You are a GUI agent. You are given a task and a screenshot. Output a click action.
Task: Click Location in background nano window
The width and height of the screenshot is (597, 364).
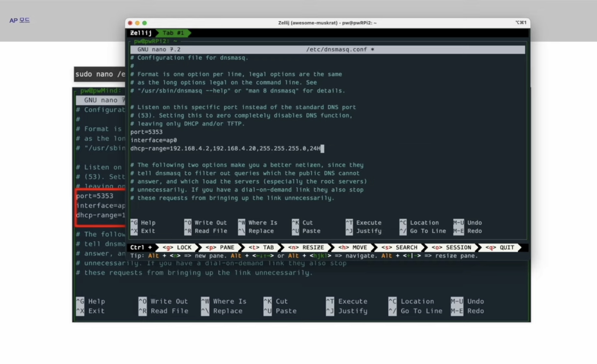[x=411, y=301]
